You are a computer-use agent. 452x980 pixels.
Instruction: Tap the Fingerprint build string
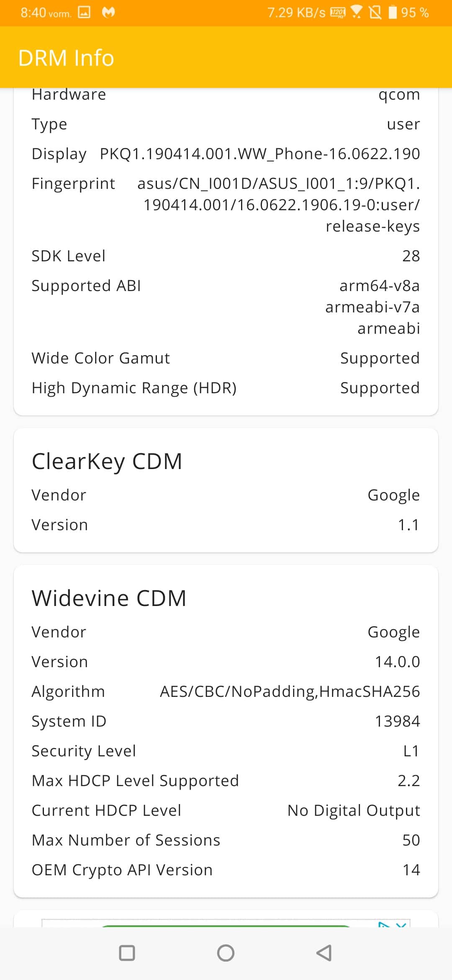pos(279,205)
